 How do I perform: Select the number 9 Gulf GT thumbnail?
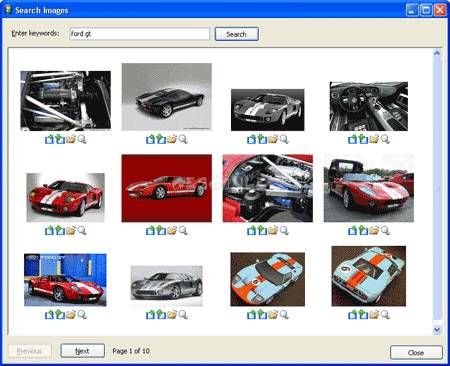[x=369, y=276]
